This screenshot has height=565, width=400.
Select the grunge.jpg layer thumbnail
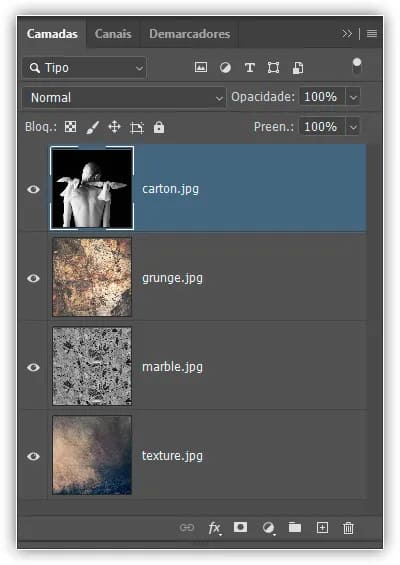click(x=92, y=277)
